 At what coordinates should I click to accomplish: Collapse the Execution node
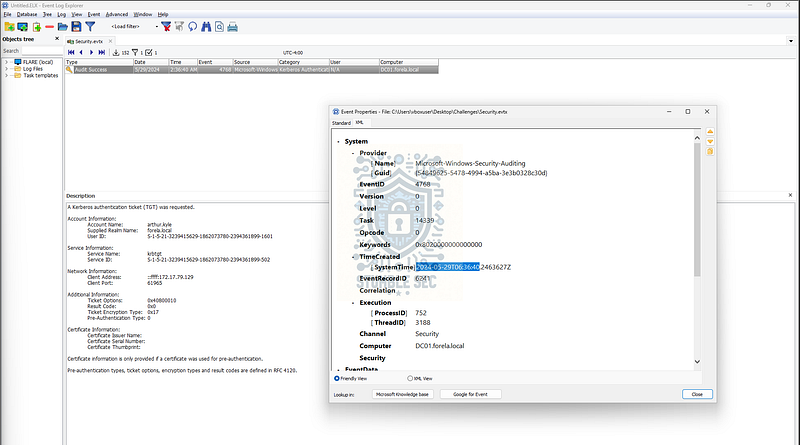(x=353, y=303)
